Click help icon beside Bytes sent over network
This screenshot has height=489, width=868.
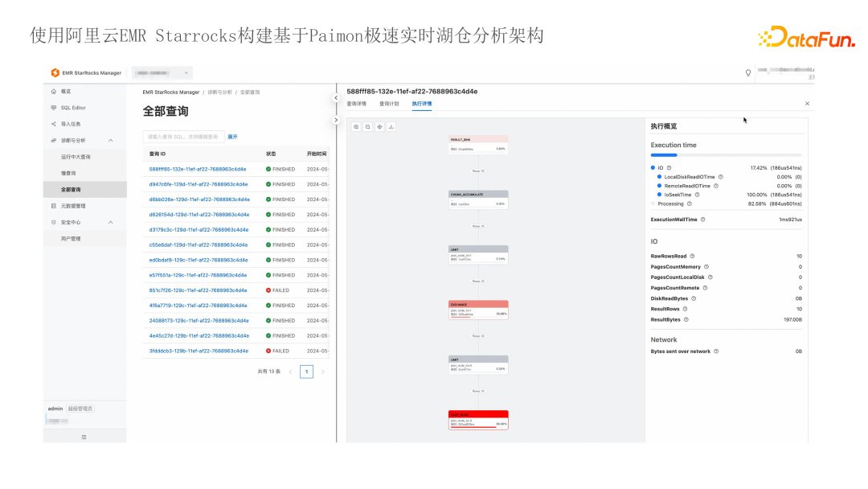point(716,351)
